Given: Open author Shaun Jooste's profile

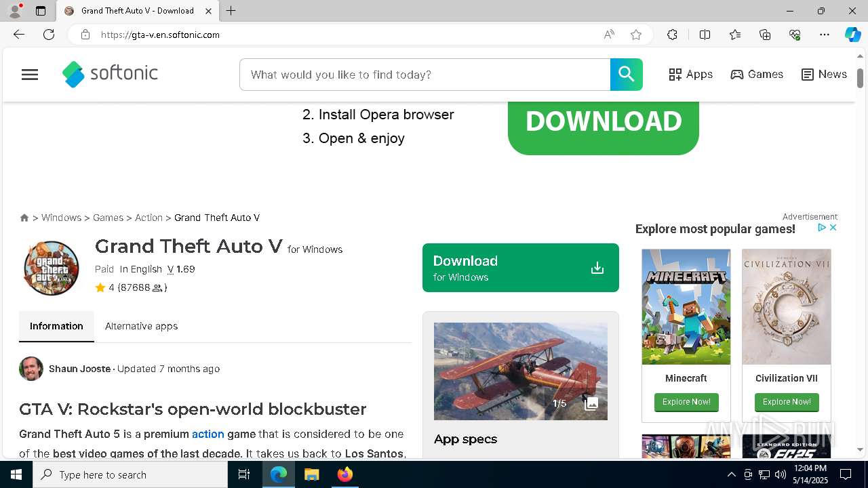Looking at the screenshot, I should 79,369.
